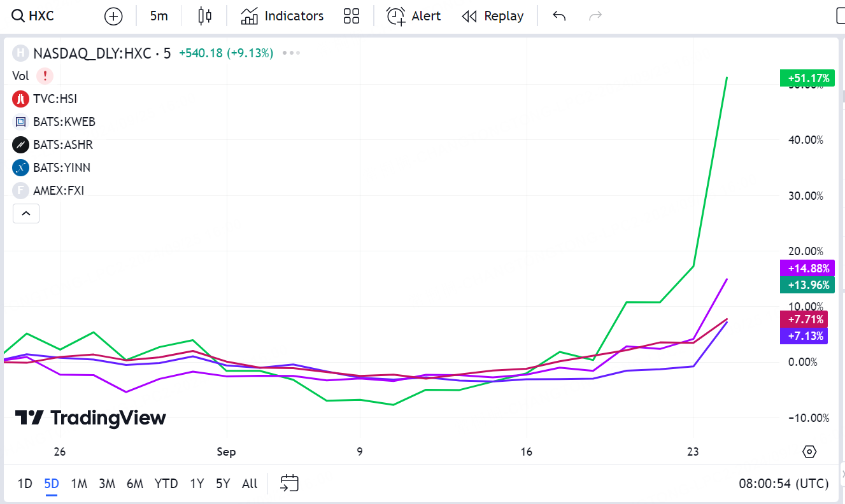
Task: Click the 16 date on time axis
Action: tap(526, 452)
